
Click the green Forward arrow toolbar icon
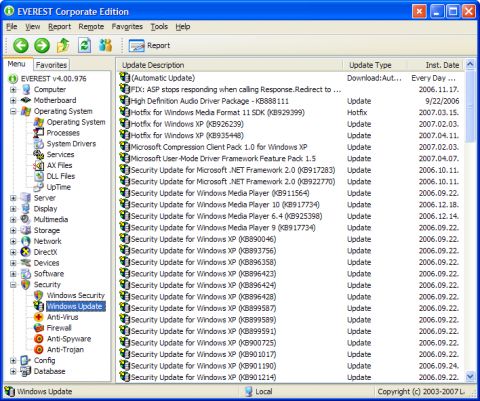[x=42, y=45]
